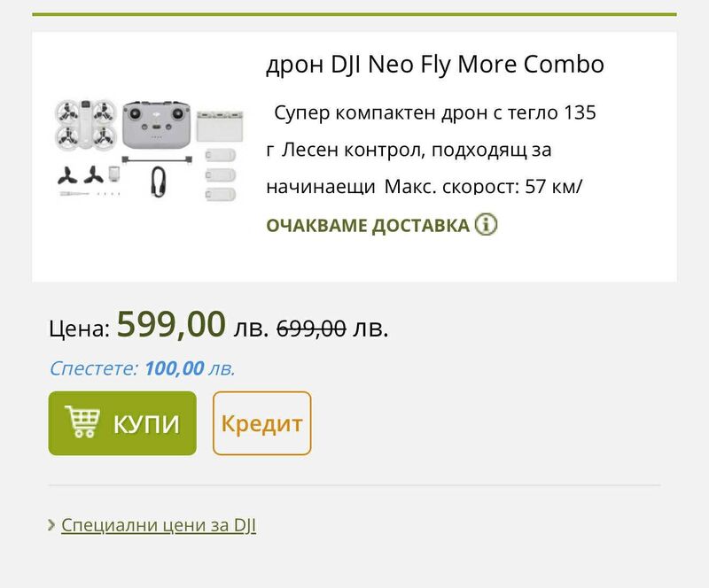Click the current price 599,00
Screen dimensions: 709x588
click(171, 324)
